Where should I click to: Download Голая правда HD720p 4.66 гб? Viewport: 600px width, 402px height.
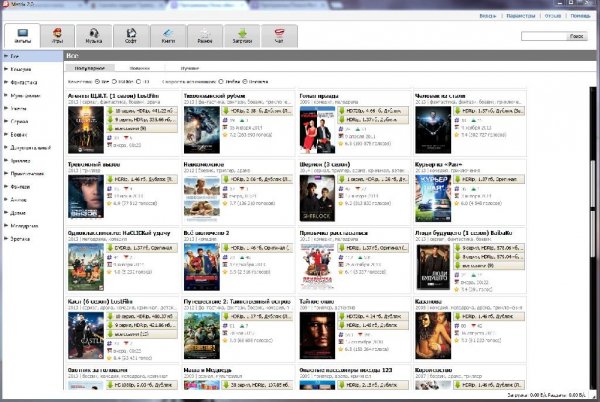tap(373, 111)
